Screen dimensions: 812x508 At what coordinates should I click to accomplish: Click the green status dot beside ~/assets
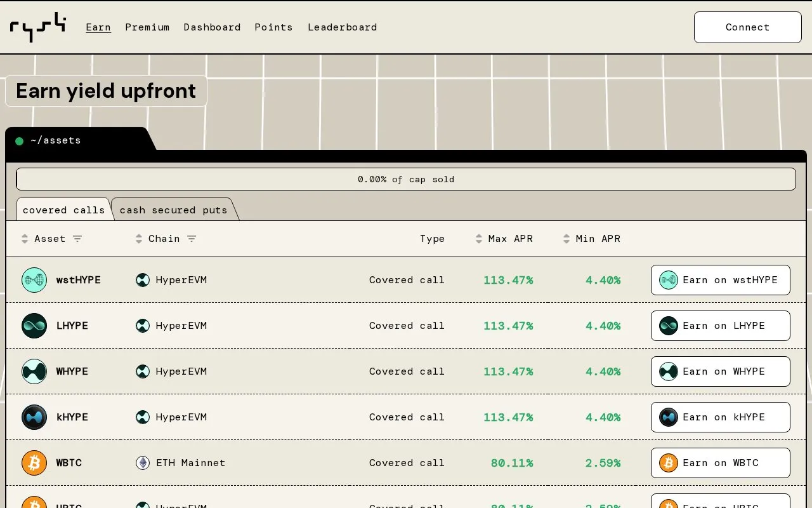click(x=19, y=141)
